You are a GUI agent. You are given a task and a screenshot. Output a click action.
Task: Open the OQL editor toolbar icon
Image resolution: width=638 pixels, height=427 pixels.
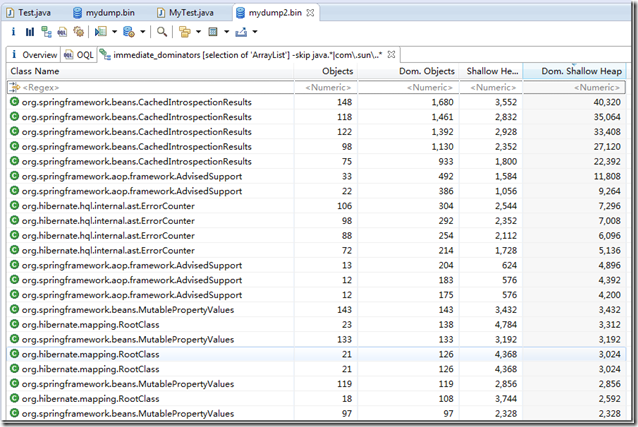[63, 32]
